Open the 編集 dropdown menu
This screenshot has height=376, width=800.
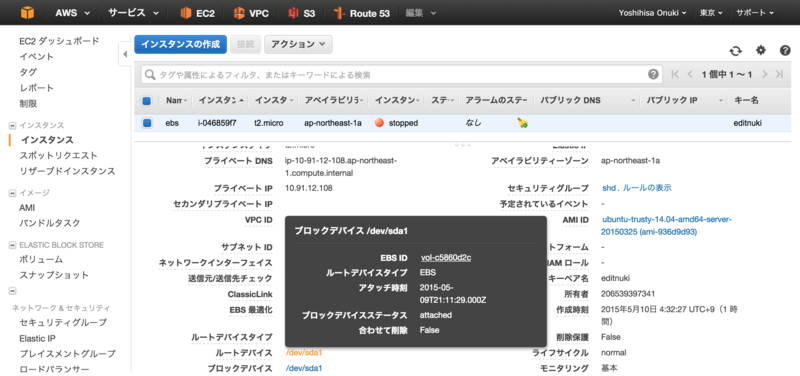point(421,13)
